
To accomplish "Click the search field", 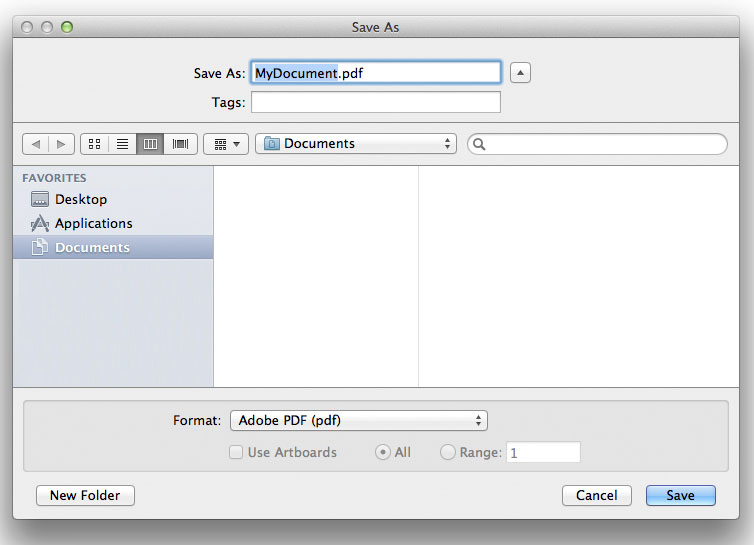I will (x=597, y=144).
